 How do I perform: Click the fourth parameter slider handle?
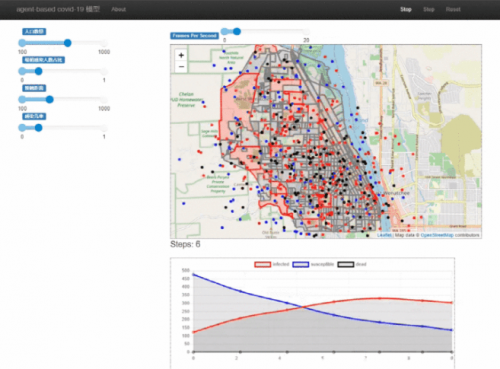coord(39,128)
